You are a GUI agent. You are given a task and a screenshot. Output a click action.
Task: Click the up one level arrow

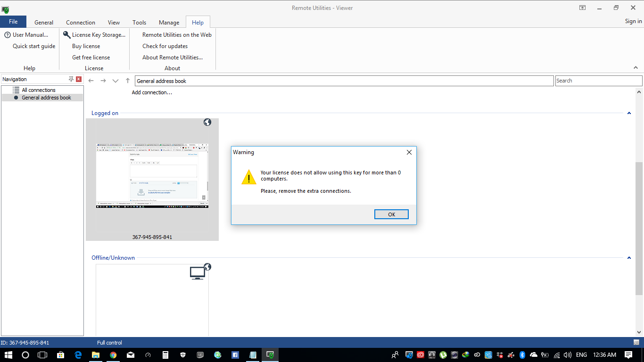pyautogui.click(x=128, y=81)
